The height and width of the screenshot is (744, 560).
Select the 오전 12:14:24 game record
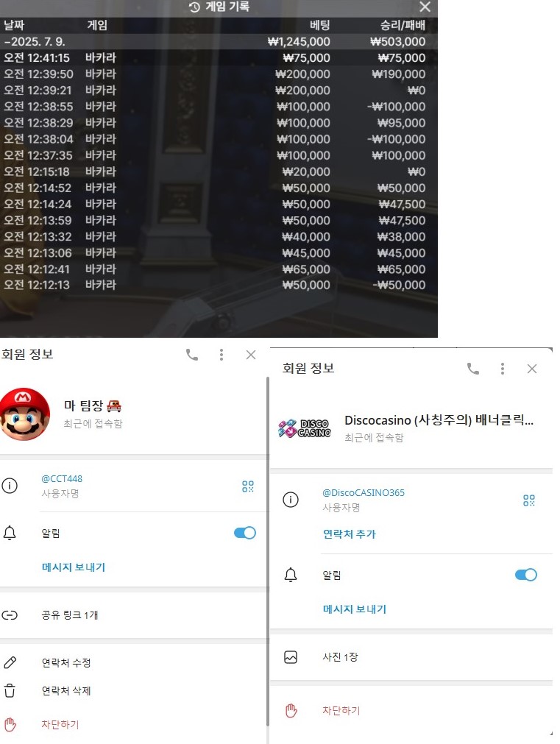click(x=219, y=204)
